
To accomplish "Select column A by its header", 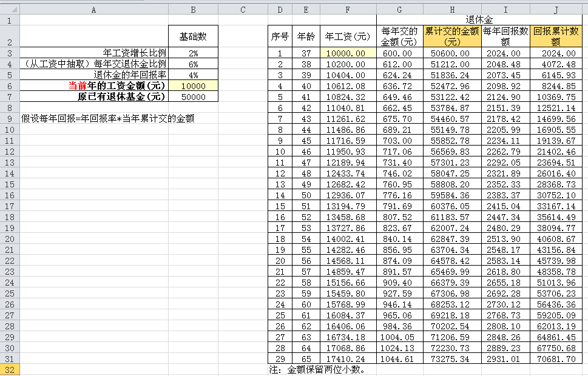I will click(x=93, y=10).
